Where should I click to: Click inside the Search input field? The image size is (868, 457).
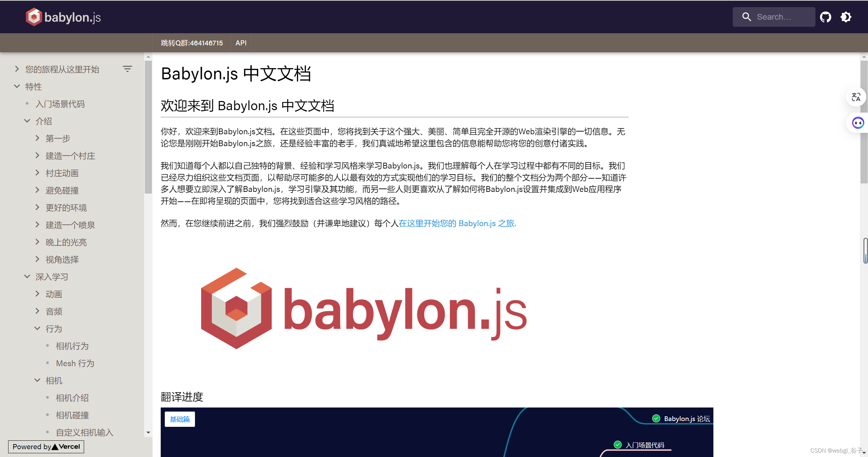[780, 17]
